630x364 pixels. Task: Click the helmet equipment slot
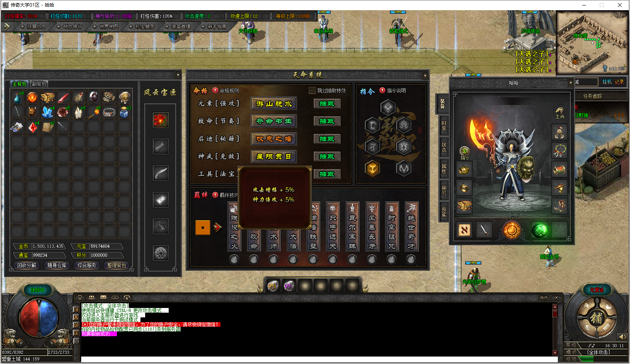[x=560, y=132]
